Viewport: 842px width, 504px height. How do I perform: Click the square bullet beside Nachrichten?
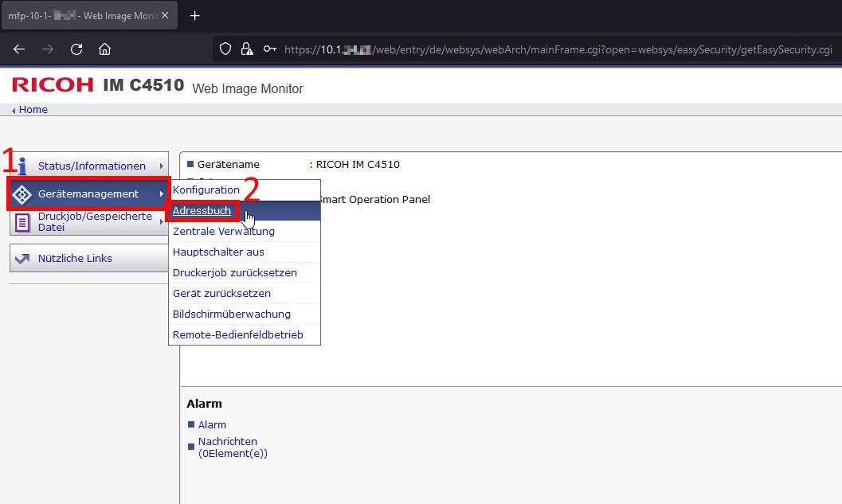(x=191, y=447)
